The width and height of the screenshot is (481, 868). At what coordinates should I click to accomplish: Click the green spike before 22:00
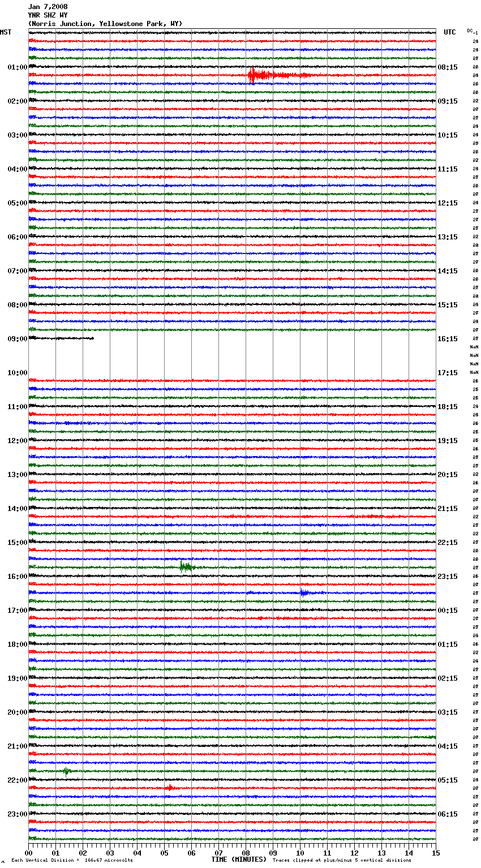[67, 771]
